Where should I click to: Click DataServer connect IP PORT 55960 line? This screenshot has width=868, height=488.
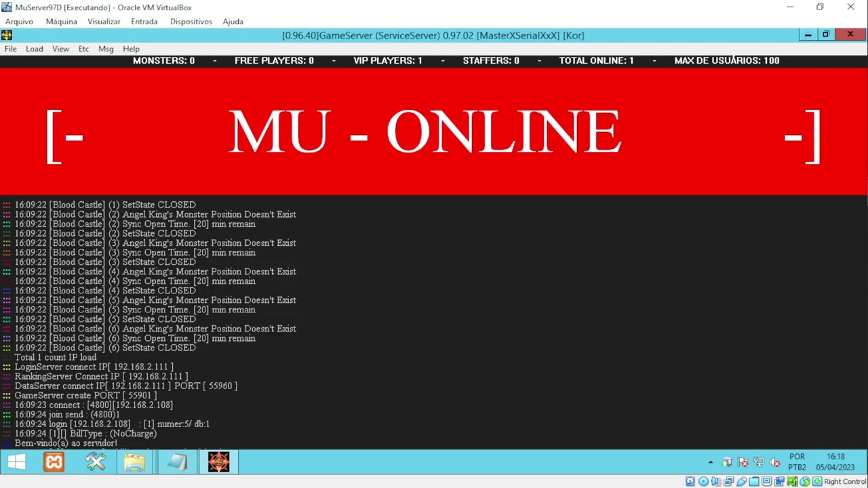tap(126, 386)
